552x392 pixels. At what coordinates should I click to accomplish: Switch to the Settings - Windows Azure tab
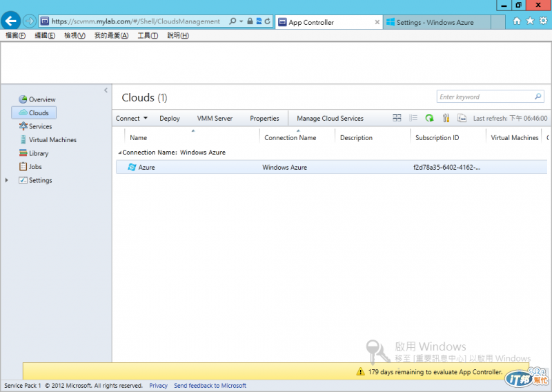coord(437,22)
